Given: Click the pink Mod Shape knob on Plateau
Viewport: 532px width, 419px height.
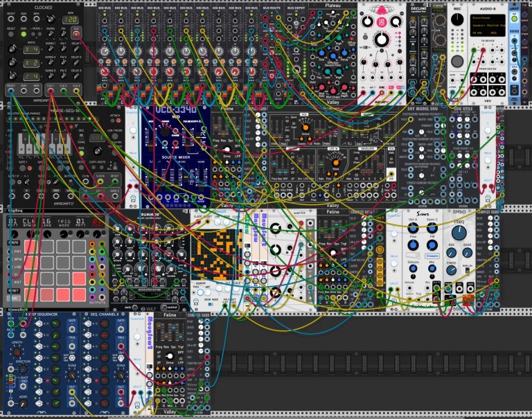Looking at the screenshot, I should point(332,90).
